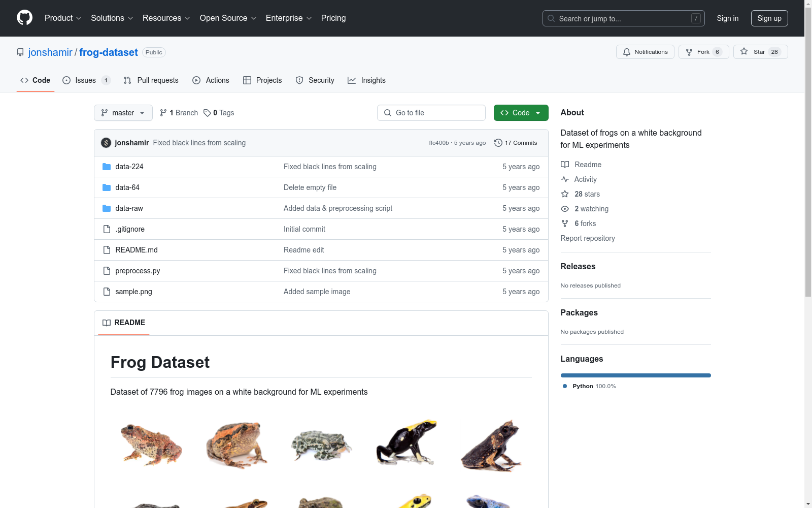
Task: Click the Sign up button
Action: coord(769,18)
